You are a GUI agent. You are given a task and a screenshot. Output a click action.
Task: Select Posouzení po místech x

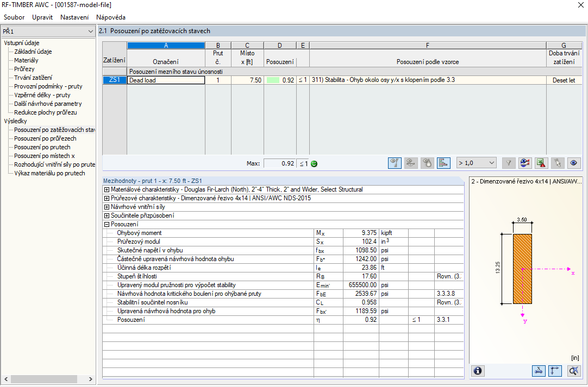[45, 155]
